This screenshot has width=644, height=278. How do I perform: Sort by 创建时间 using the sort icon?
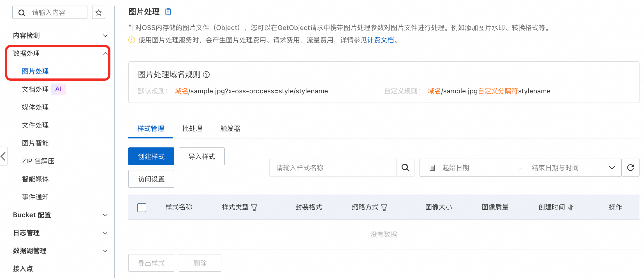571,207
